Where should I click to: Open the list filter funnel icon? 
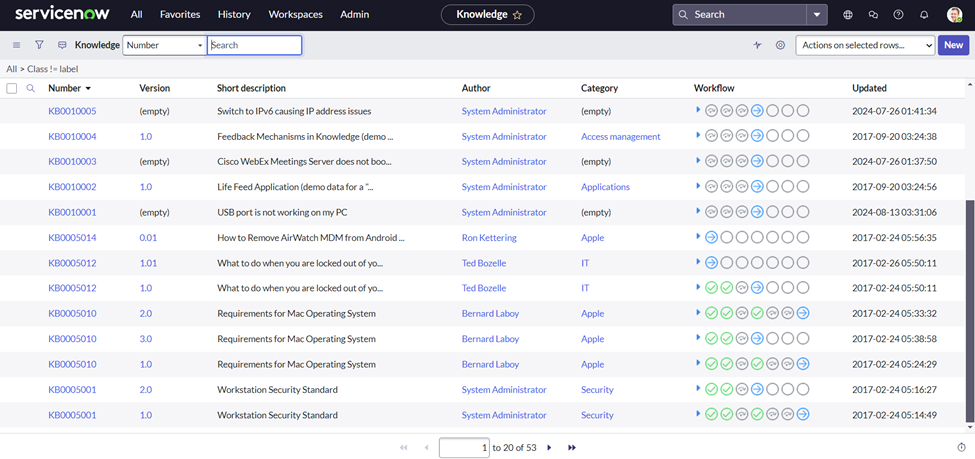coord(39,45)
